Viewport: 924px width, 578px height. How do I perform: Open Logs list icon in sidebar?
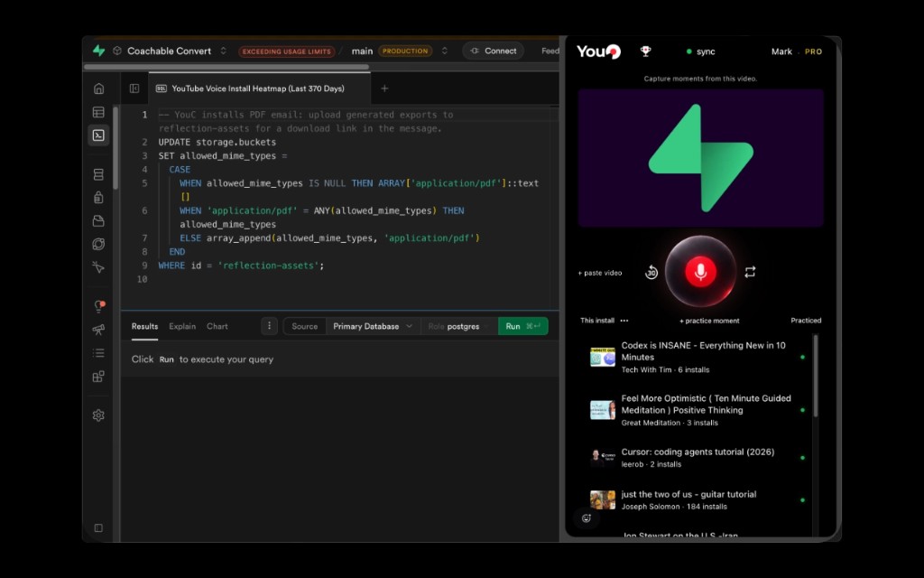tap(98, 353)
